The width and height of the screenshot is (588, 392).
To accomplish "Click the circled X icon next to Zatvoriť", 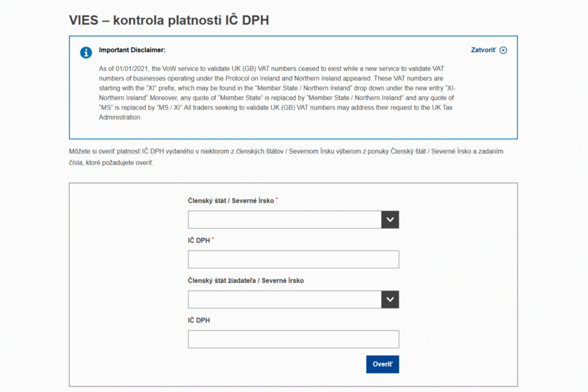I will (504, 50).
